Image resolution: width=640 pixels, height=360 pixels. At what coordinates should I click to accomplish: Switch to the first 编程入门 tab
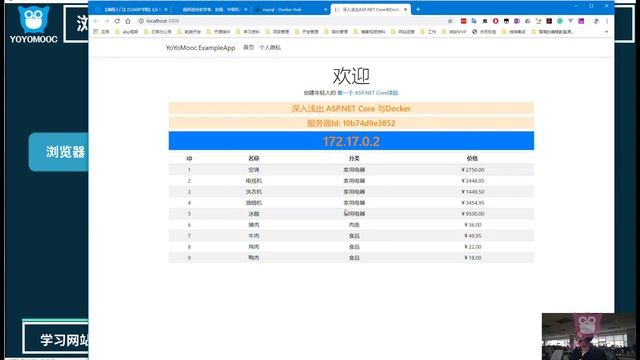131,9
